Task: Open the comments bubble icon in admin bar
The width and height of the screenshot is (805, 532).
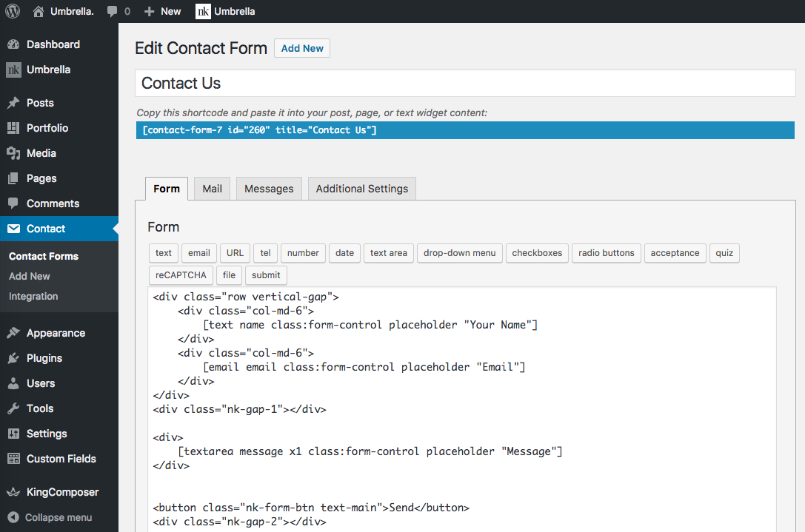Action: click(x=112, y=11)
